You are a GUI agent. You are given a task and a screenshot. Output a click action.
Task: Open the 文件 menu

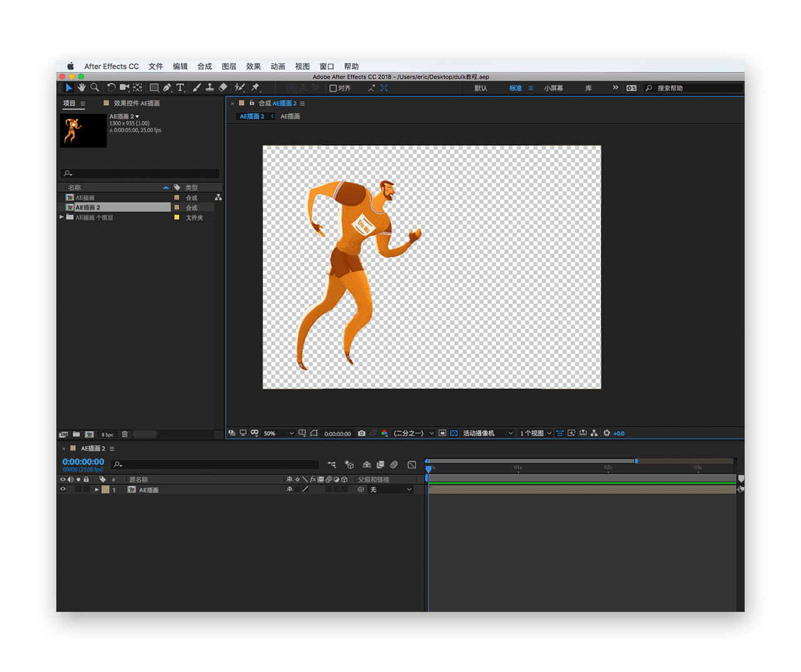click(x=156, y=66)
